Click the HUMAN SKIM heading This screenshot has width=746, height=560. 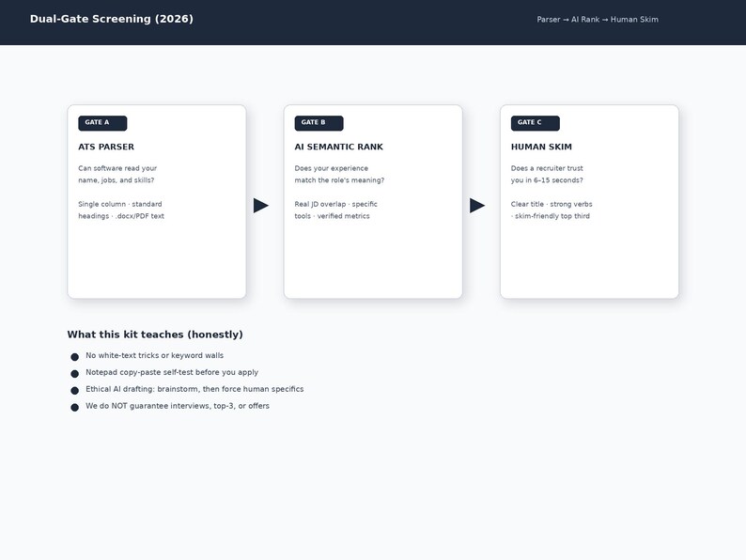point(541,147)
